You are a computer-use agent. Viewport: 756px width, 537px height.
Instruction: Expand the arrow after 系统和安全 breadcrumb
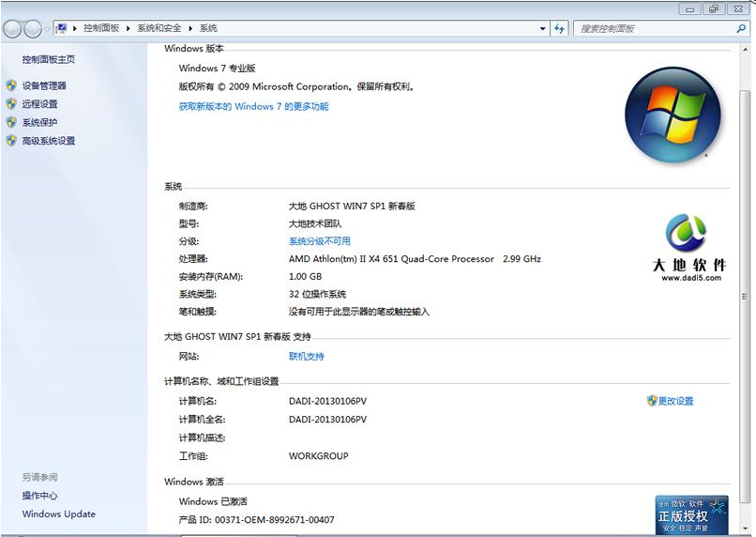point(190,29)
